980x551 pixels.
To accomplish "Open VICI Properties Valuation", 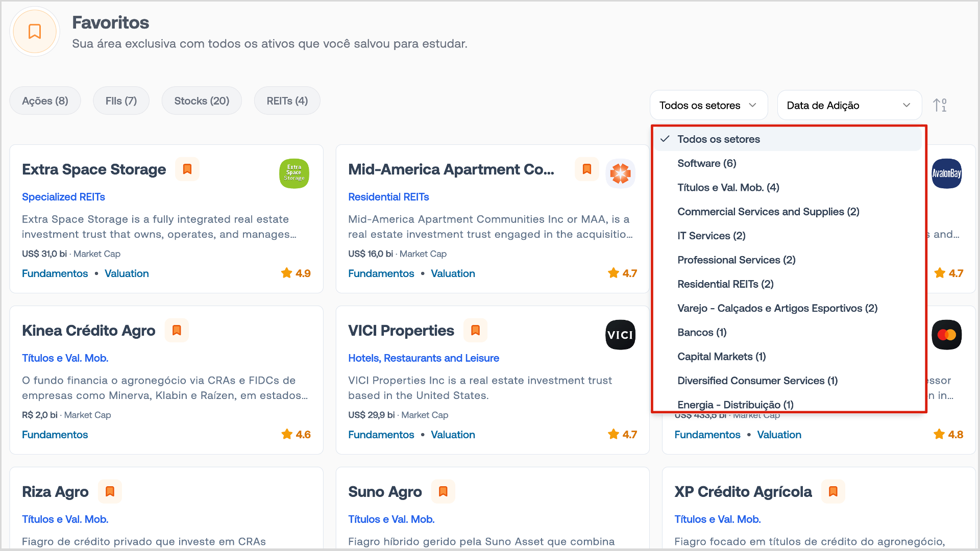I will click(453, 435).
